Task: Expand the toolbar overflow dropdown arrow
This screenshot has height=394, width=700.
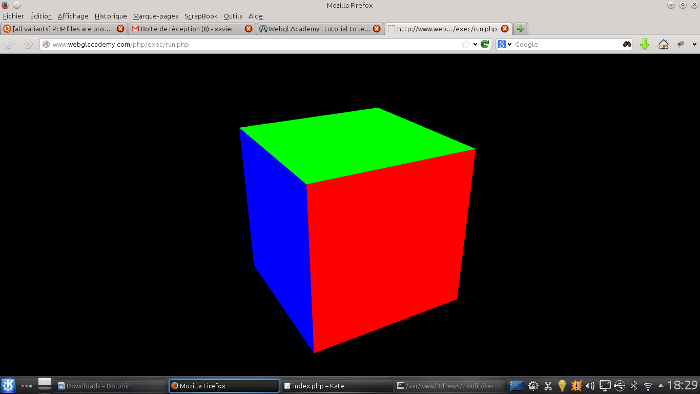Action: 694,44
